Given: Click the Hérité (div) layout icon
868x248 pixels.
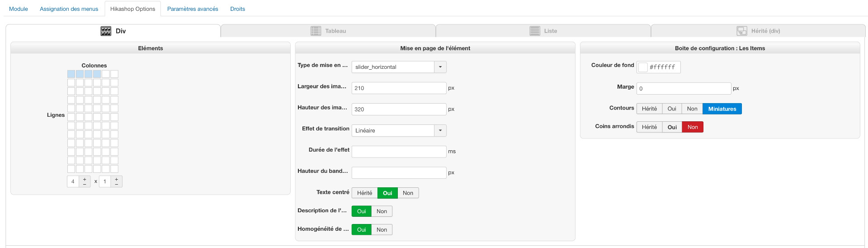Looking at the screenshot, I should 742,31.
